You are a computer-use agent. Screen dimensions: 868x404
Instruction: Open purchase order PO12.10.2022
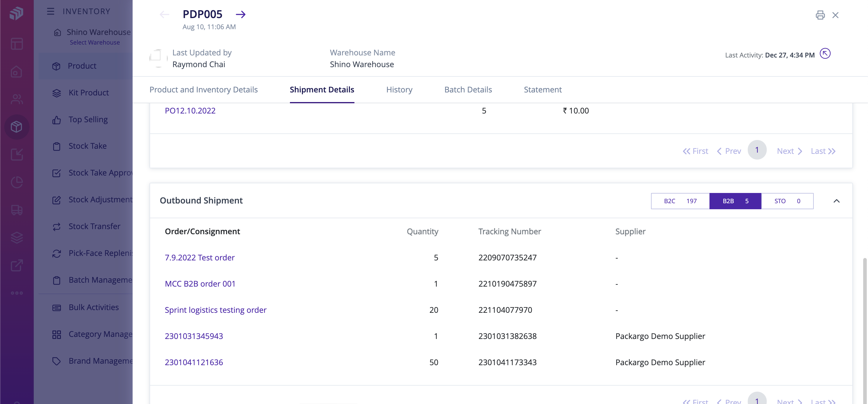190,110
